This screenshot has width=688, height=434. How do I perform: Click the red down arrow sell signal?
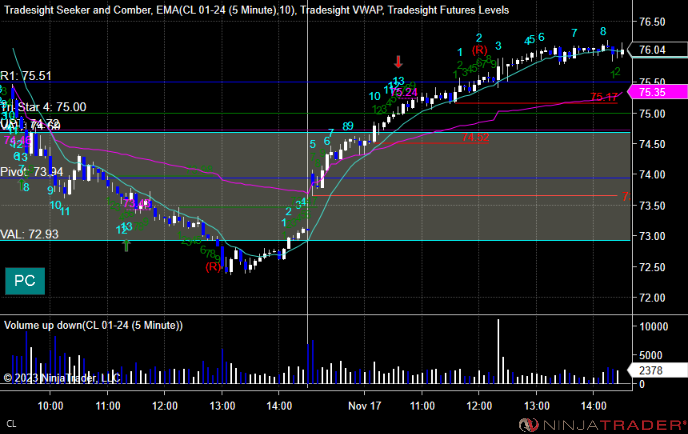pos(398,62)
